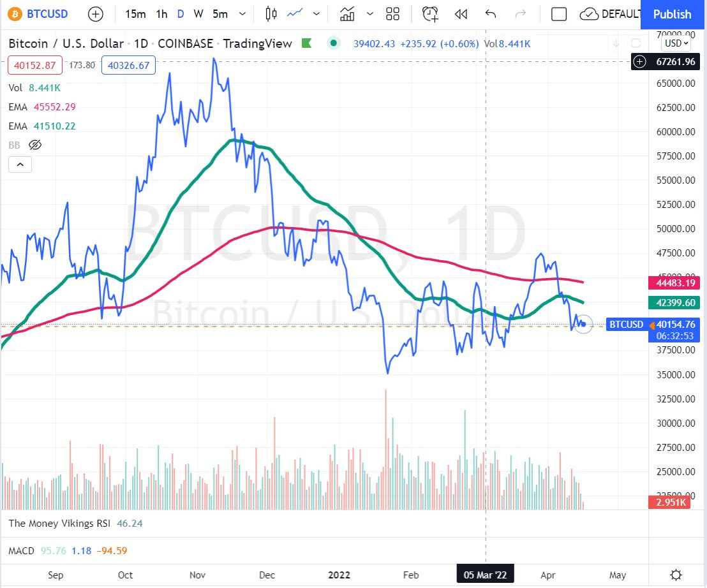This screenshot has width=707, height=588.
Task: Start bar replay with the rewind icon
Action: pyautogui.click(x=461, y=15)
